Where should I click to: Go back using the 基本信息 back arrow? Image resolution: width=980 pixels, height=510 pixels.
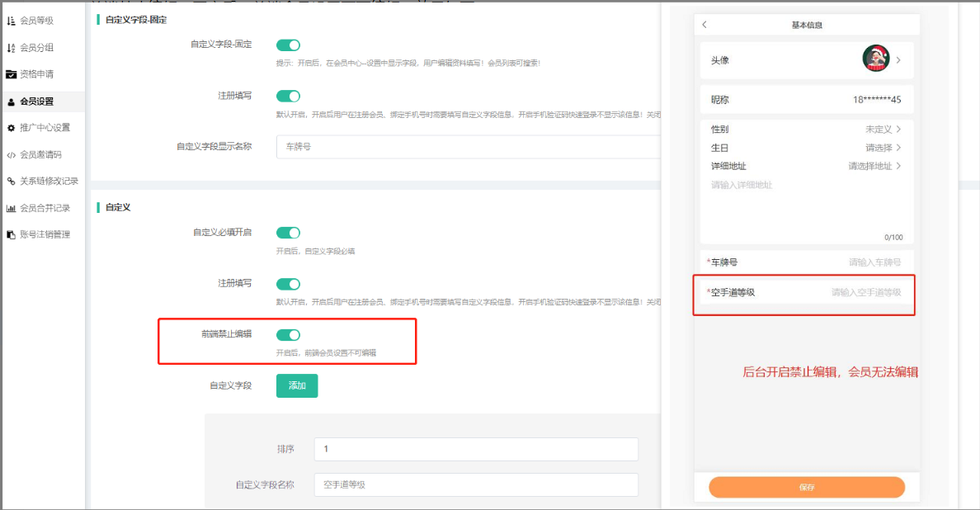point(704,25)
